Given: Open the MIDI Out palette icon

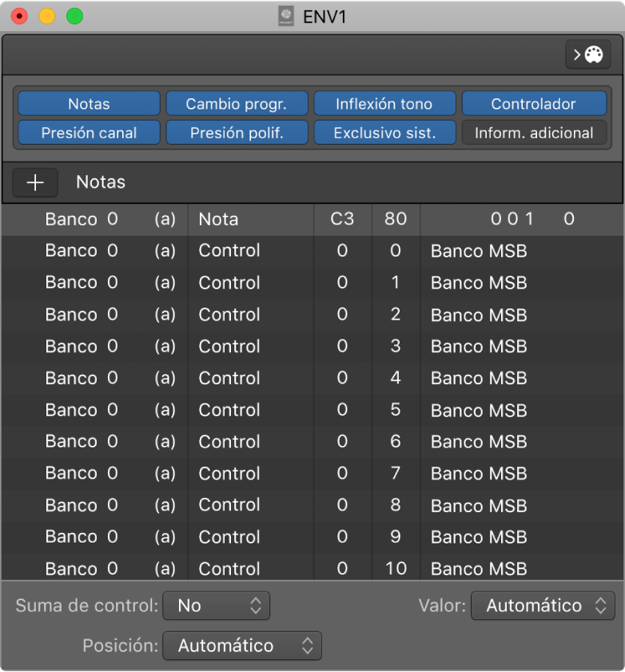Looking at the screenshot, I should pos(587,55).
